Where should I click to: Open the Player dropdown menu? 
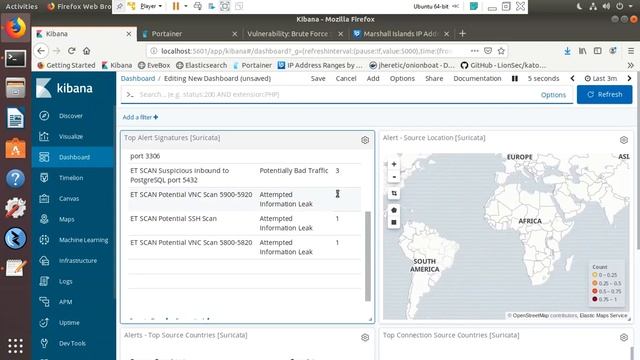pos(151,6)
